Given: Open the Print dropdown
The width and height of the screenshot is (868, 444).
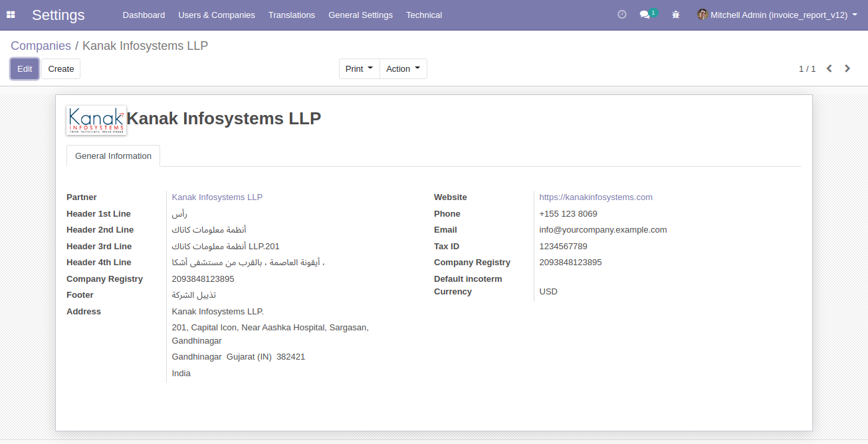Looking at the screenshot, I should tap(360, 68).
